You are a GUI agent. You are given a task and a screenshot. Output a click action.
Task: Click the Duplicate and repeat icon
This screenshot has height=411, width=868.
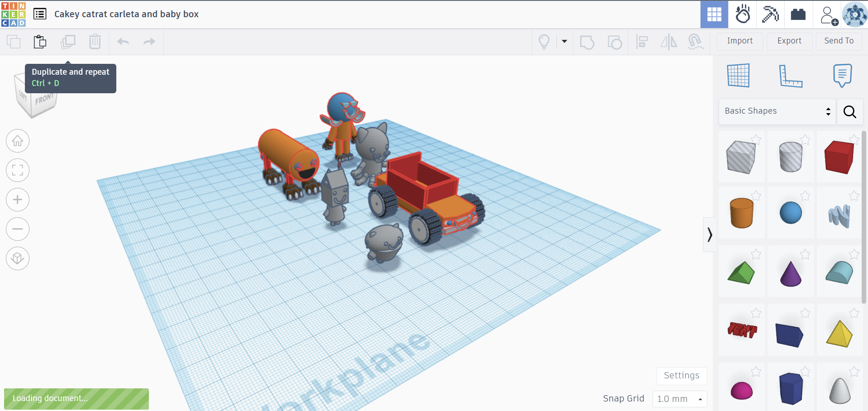click(x=68, y=42)
